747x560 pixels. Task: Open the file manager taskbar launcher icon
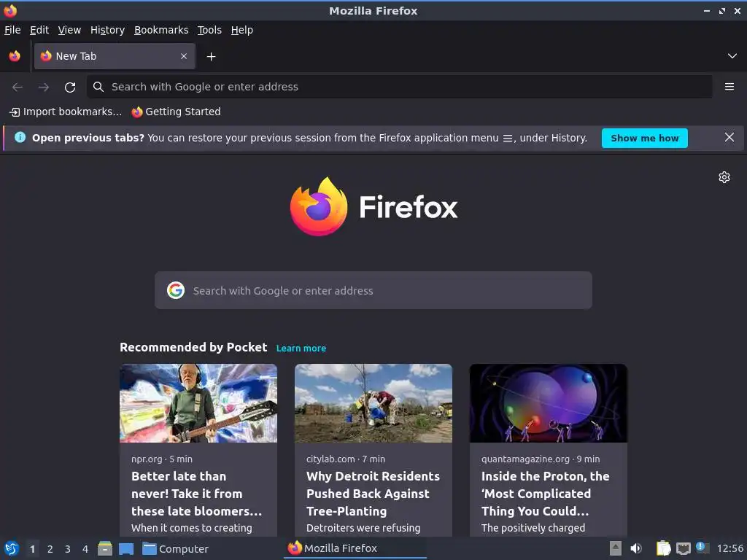105,548
